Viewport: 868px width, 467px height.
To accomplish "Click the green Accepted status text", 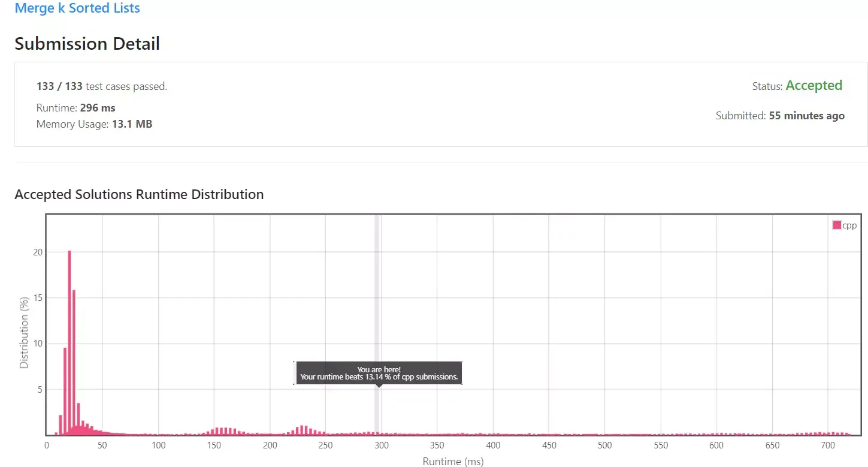I will (x=813, y=86).
